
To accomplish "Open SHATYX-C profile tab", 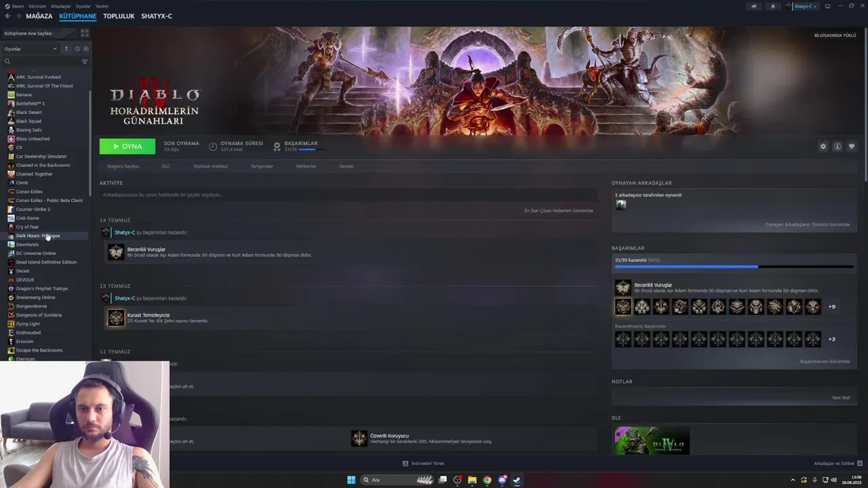I will pyautogui.click(x=157, y=16).
